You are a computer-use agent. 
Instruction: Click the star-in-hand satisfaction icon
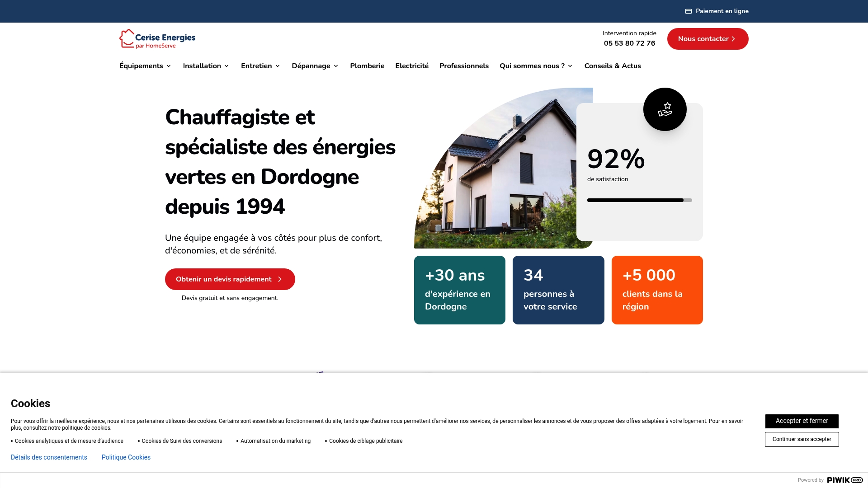point(665,109)
